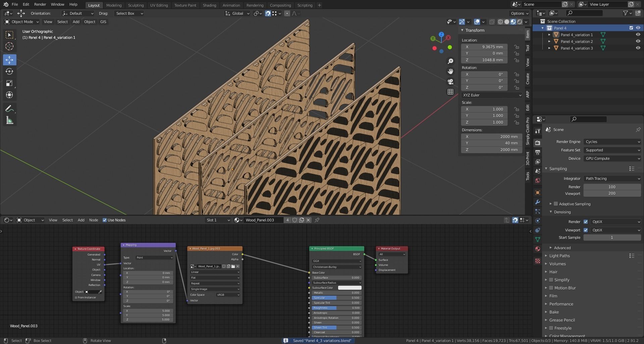Screen dimensions: 644x344
Task: Open node editor Node menu
Action: (94, 220)
